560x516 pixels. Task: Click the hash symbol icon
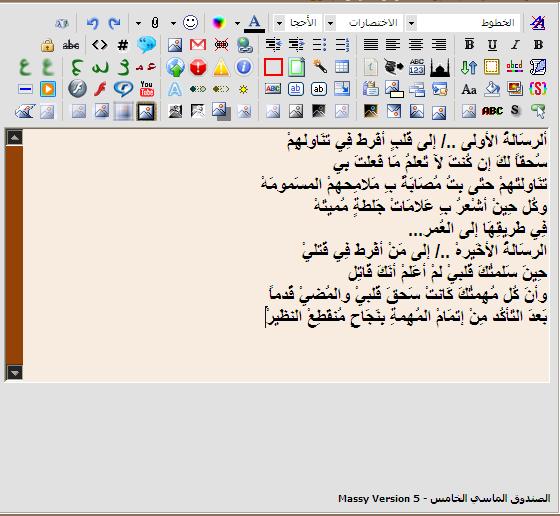[123, 45]
